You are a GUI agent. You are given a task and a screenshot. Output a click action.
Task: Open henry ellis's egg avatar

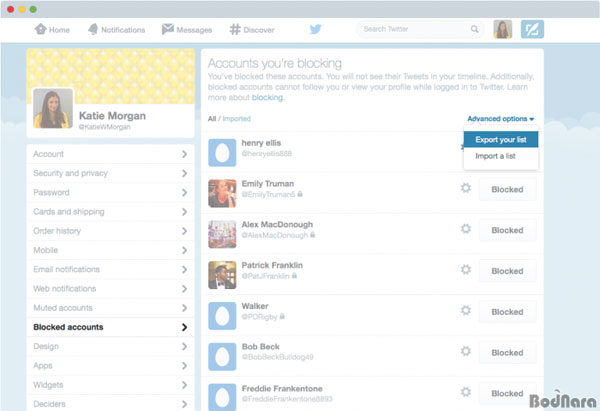pos(222,153)
